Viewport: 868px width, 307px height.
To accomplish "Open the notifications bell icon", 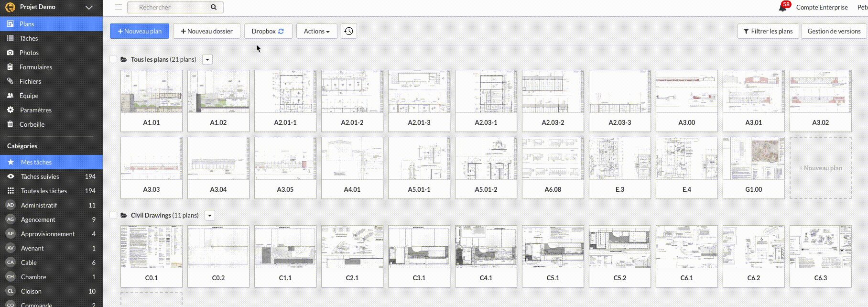I will [783, 7].
